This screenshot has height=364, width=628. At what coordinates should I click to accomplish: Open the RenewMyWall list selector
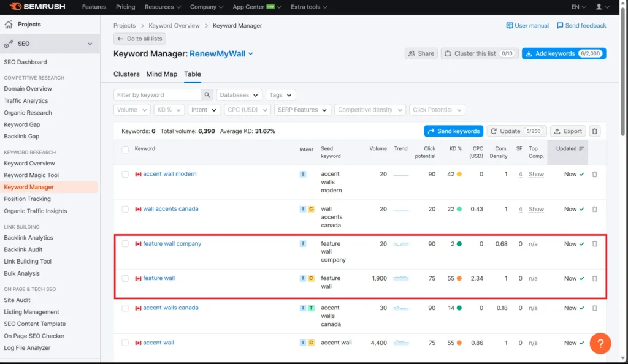(221, 53)
